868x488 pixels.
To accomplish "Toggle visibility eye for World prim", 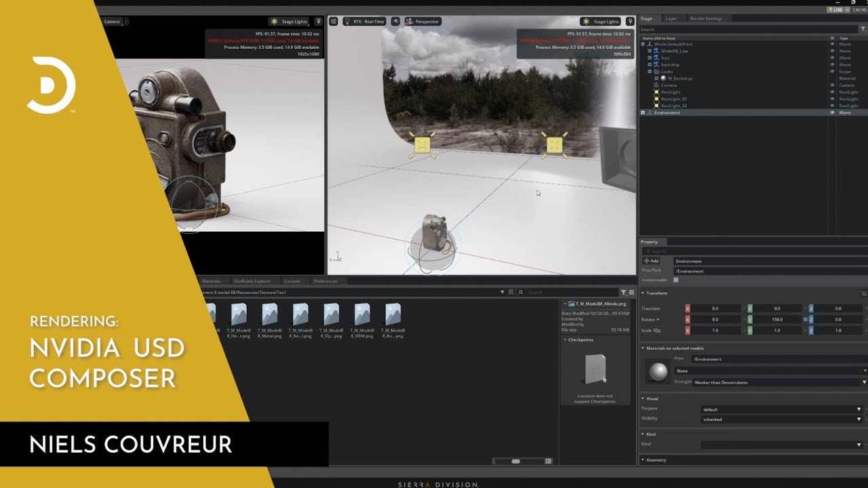I will [x=833, y=44].
